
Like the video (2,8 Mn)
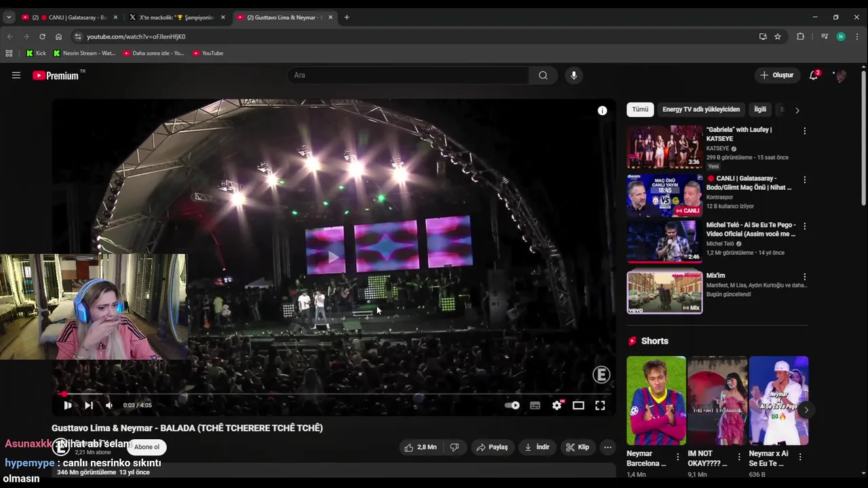coord(420,447)
